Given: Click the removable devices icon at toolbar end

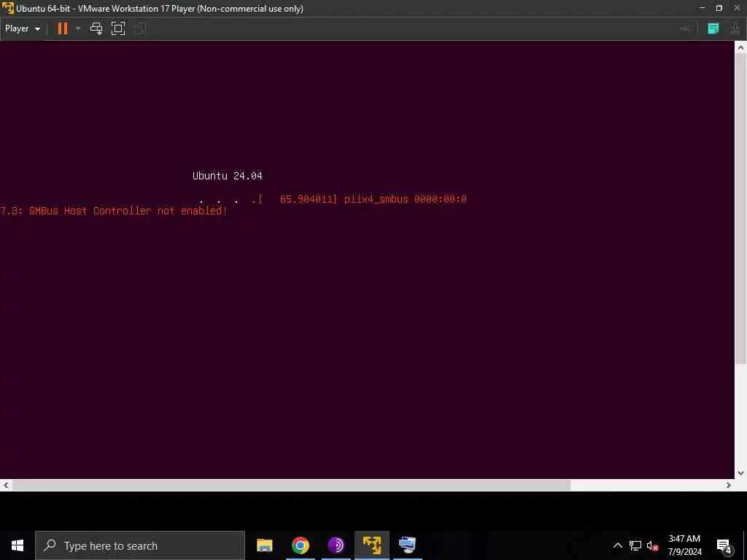Looking at the screenshot, I should coord(735,28).
